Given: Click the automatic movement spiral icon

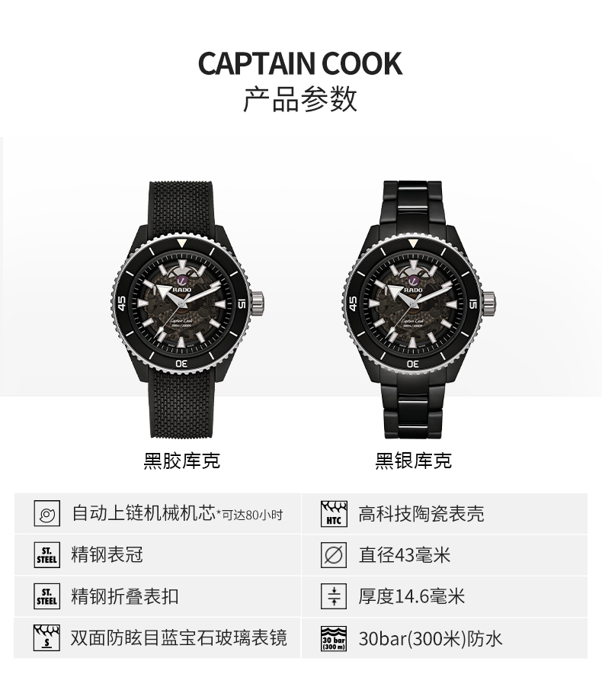Looking at the screenshot, I should [x=46, y=513].
